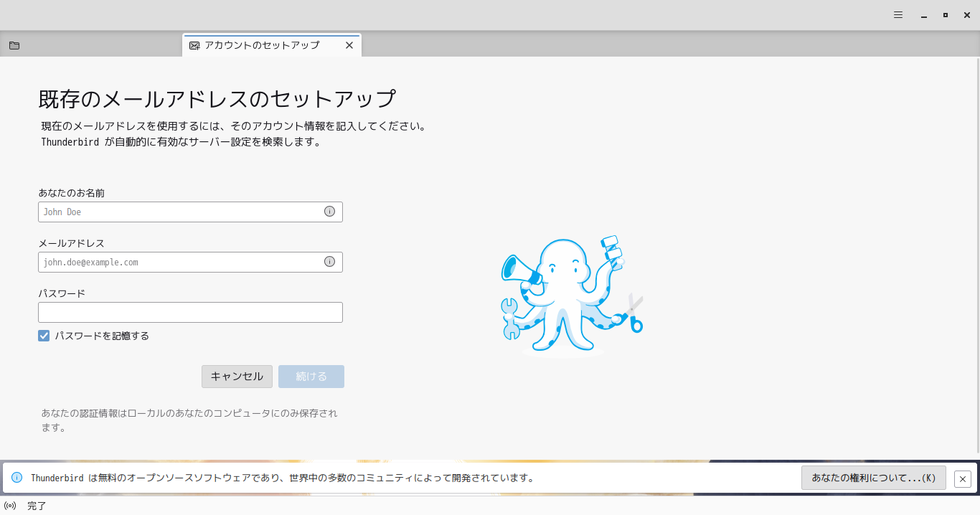Click the キャンセル button

tap(237, 377)
